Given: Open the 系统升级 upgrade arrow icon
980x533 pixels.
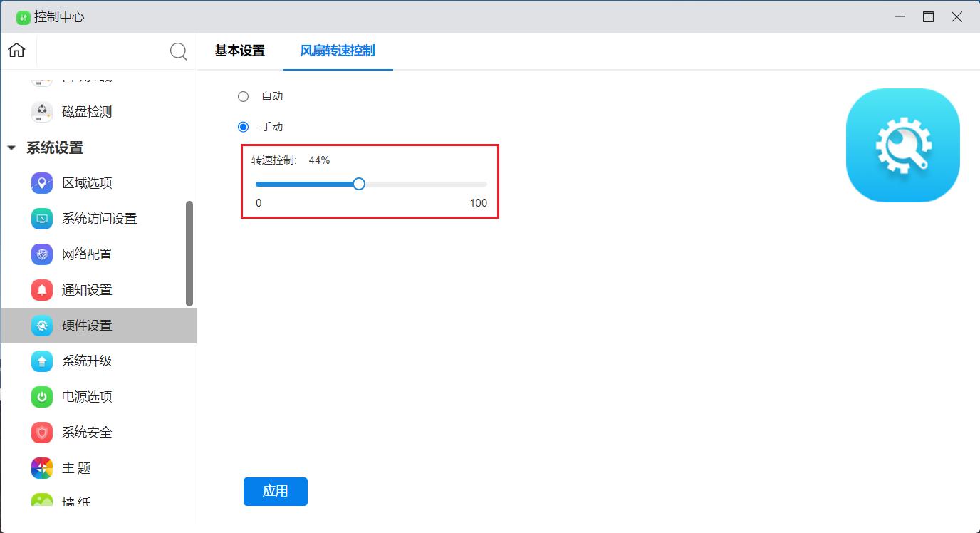Looking at the screenshot, I should coord(42,361).
